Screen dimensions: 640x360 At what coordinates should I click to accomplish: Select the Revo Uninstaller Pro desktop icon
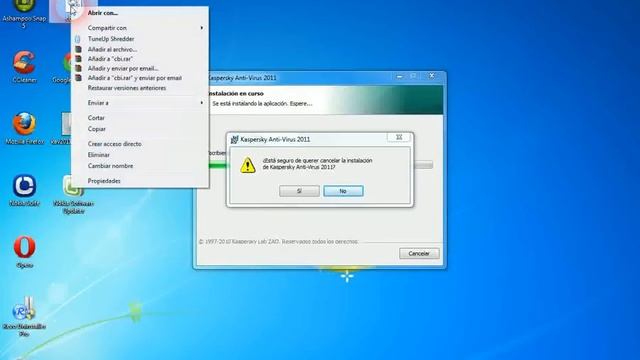pos(24,317)
